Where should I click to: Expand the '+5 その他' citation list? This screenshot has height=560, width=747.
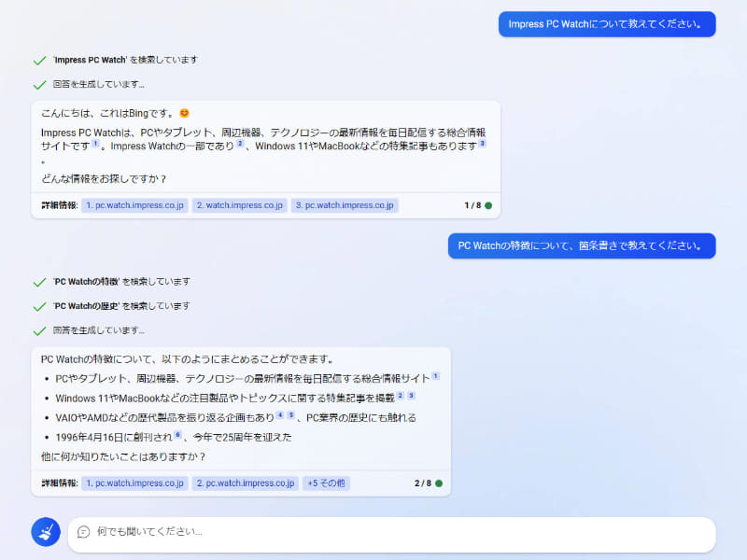pos(326,483)
